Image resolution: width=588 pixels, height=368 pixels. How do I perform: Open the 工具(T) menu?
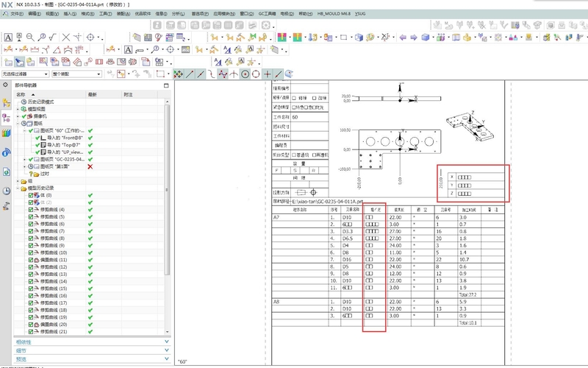coord(105,13)
